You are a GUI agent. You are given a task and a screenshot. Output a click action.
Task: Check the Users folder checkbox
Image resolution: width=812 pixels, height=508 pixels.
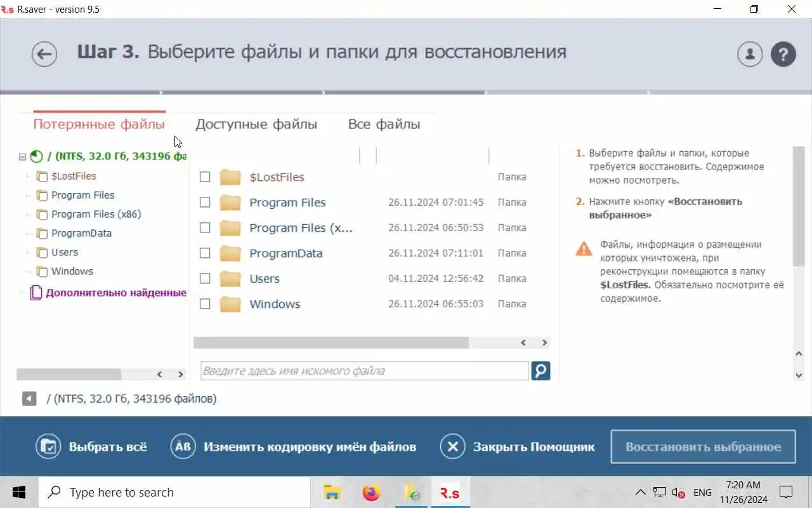point(205,279)
